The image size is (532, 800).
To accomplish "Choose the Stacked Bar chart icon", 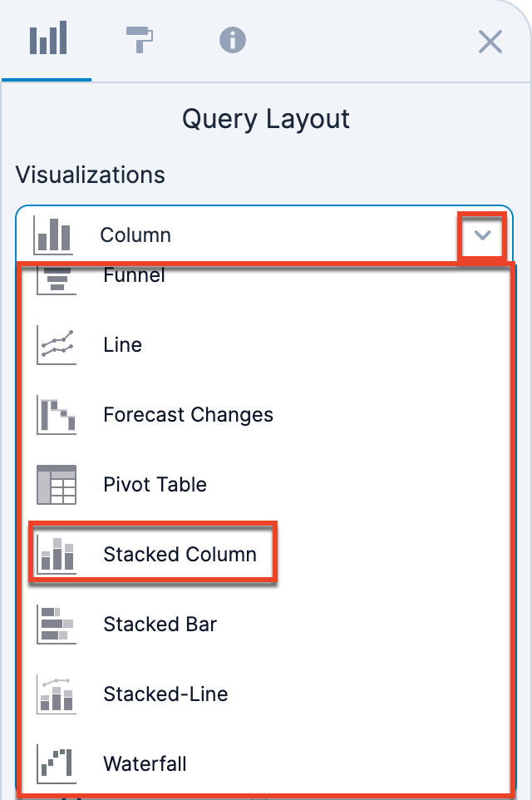I will coord(57,625).
